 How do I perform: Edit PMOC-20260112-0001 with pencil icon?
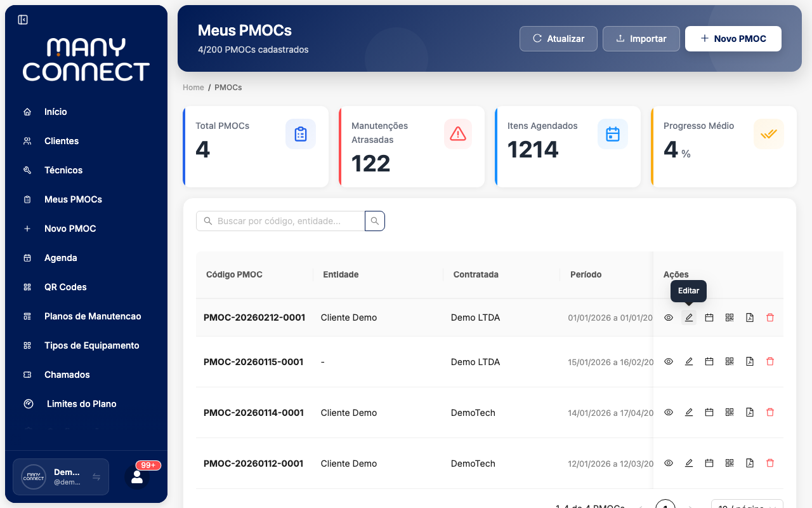pyautogui.click(x=689, y=463)
